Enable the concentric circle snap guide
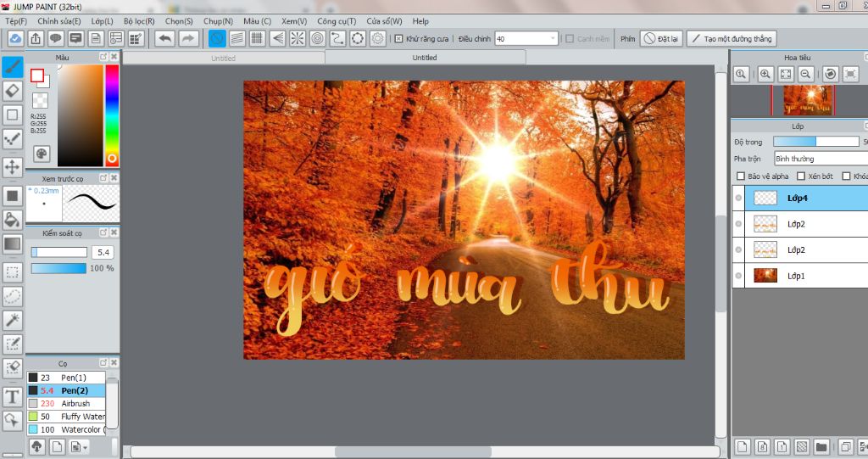 (317, 39)
